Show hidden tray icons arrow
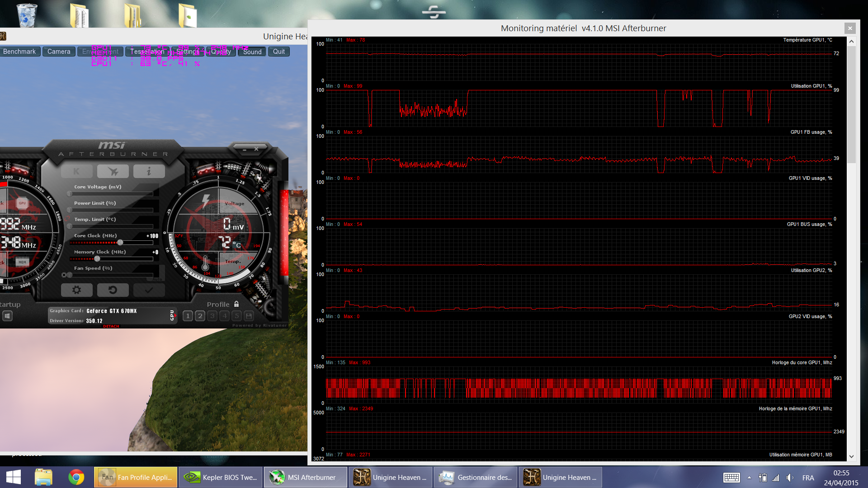The image size is (868, 488). [x=749, y=478]
